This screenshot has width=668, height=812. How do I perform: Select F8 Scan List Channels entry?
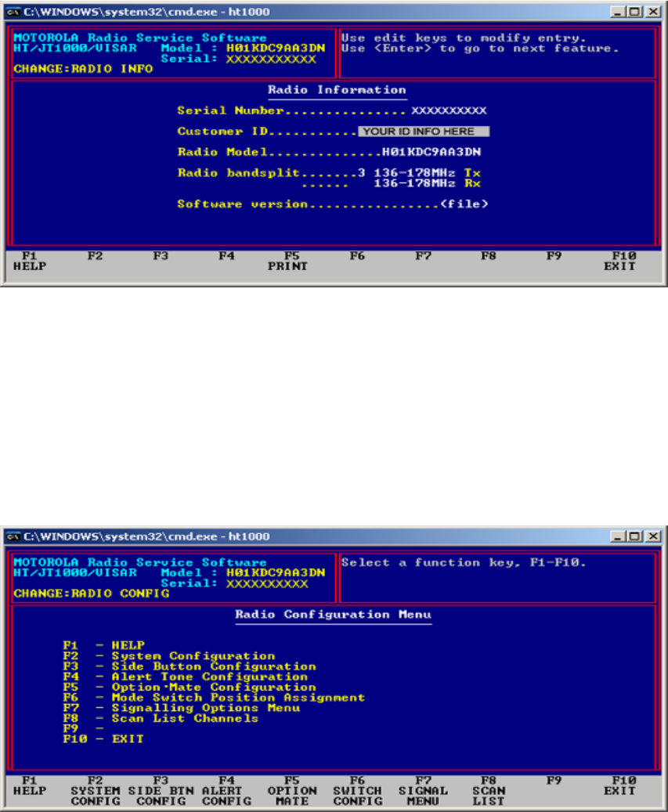pos(161,718)
